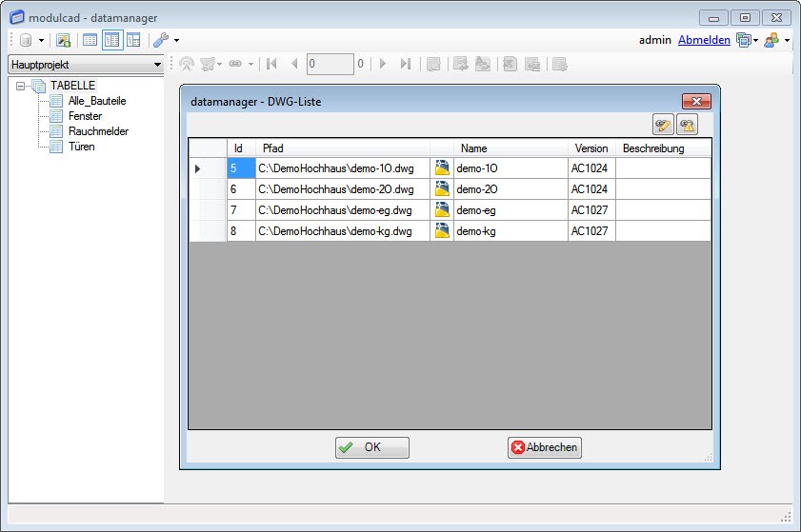Click the Abbrechen cancel button
This screenshot has height=532, width=801.
(545, 447)
